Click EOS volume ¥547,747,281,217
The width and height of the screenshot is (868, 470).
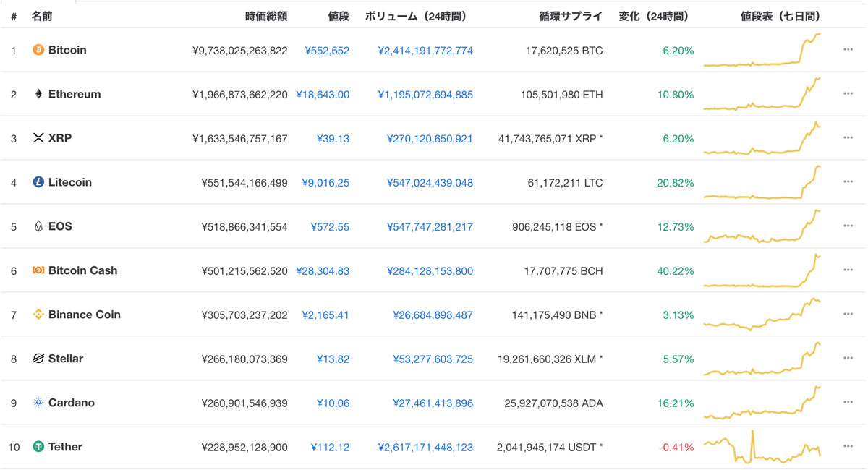[x=430, y=227]
